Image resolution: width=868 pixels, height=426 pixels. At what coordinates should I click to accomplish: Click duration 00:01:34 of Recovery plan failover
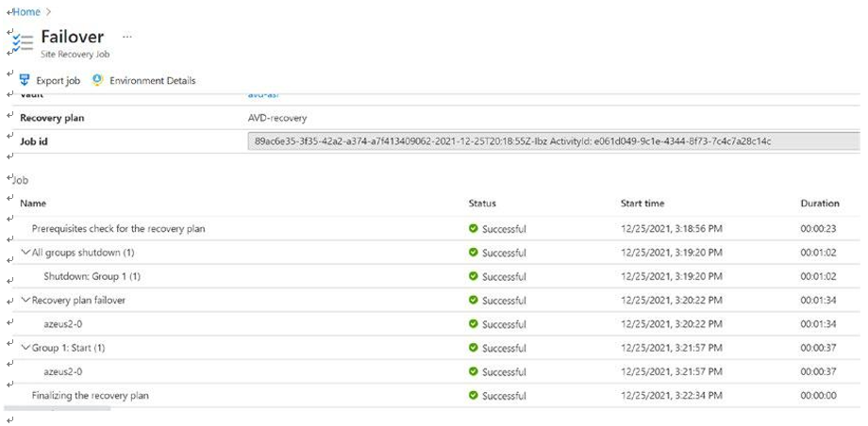818,300
